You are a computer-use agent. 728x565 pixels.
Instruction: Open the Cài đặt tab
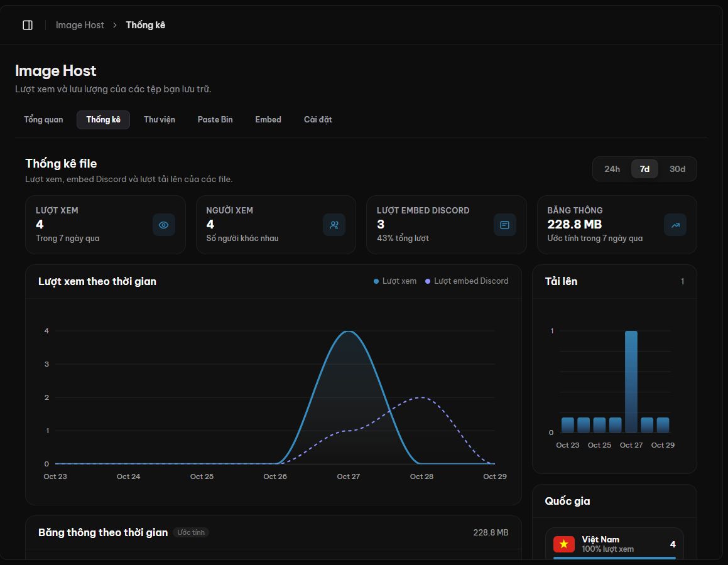[318, 120]
